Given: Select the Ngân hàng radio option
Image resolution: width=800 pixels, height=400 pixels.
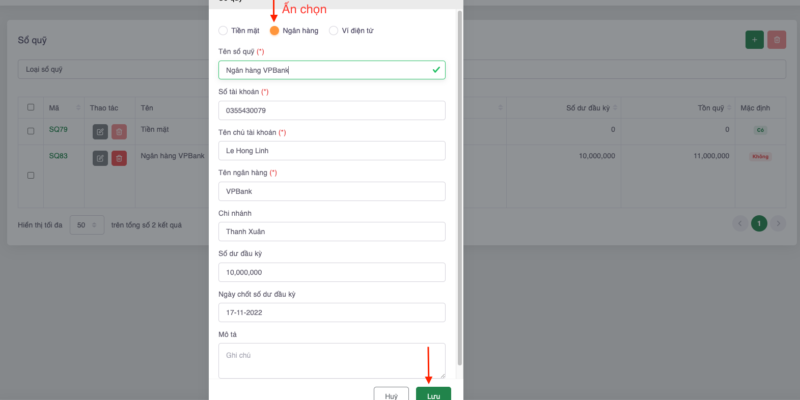Looking at the screenshot, I should click(x=274, y=31).
